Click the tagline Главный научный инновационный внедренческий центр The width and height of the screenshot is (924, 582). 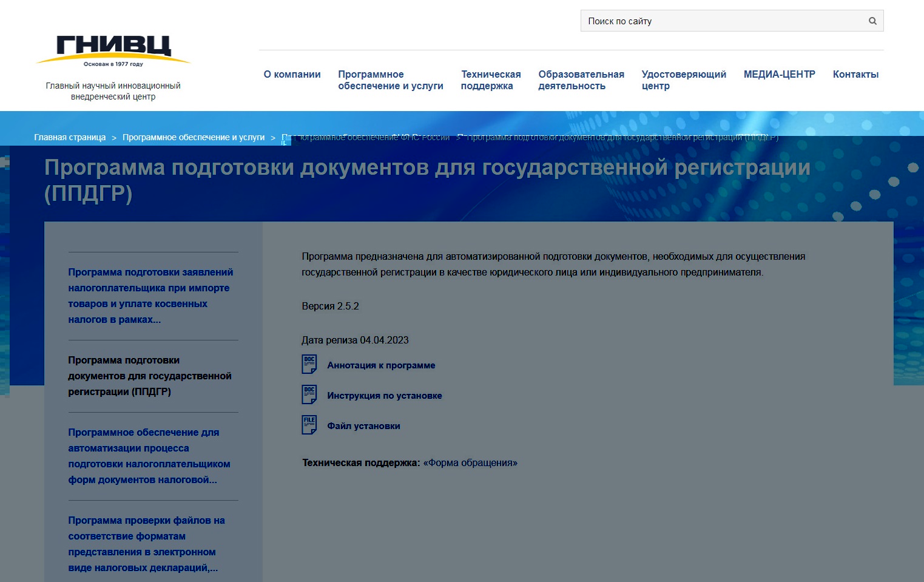(113, 91)
